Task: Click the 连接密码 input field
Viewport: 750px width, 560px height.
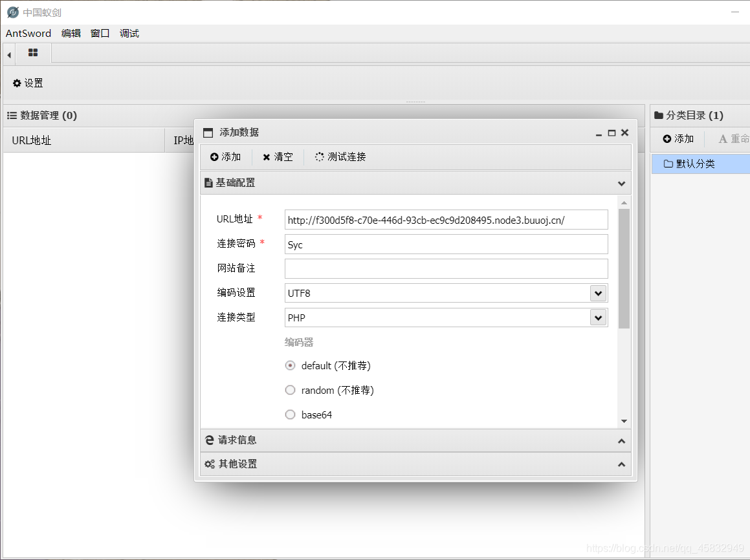Action: point(447,244)
